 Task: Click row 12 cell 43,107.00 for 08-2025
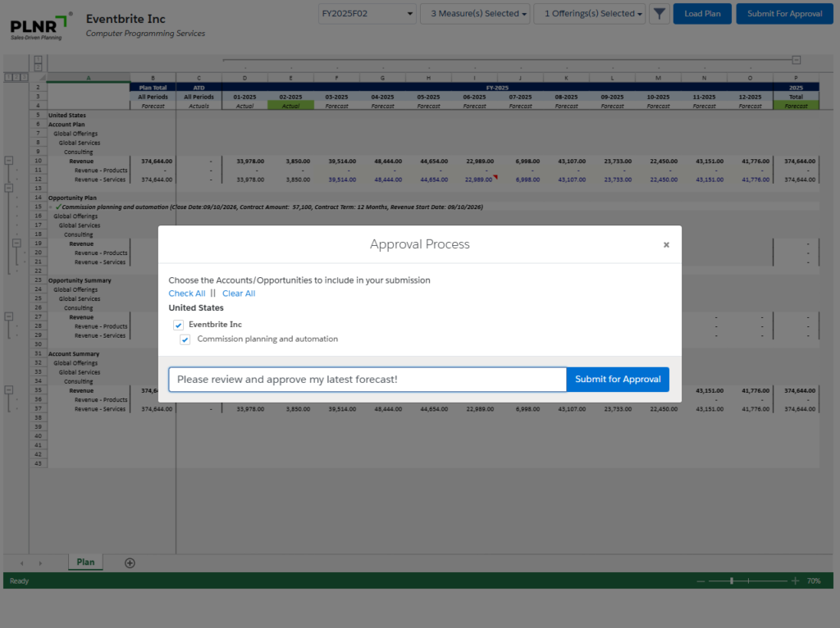coord(566,180)
